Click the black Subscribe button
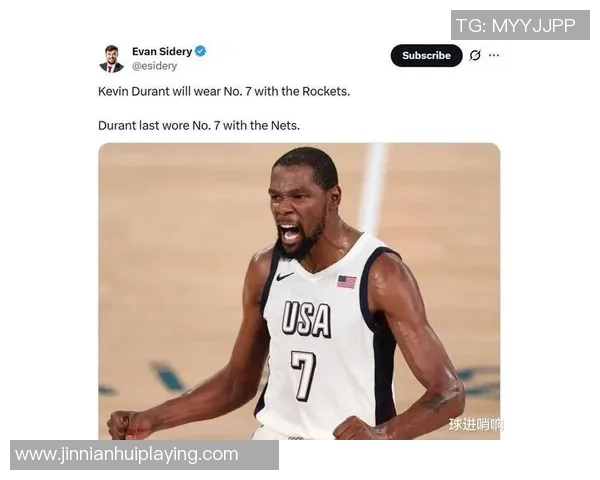This screenshot has height=480, width=600. [426, 56]
